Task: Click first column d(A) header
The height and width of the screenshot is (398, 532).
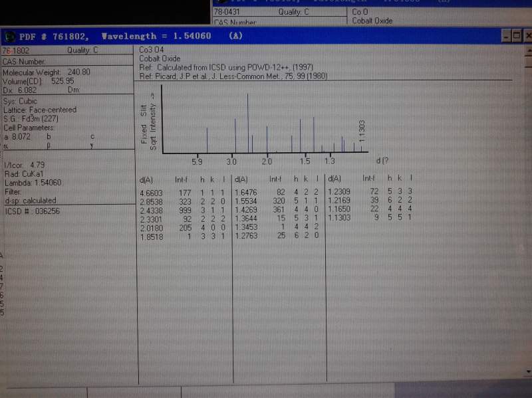Action: coord(146,179)
